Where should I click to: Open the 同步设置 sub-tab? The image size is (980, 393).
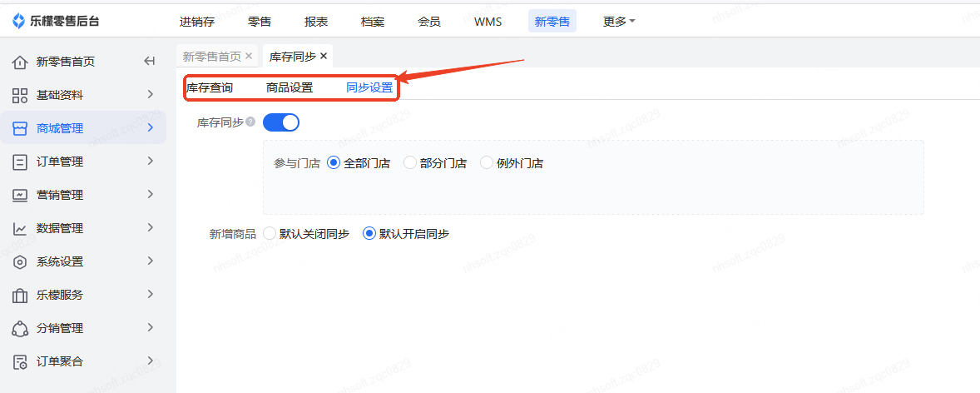tap(369, 87)
